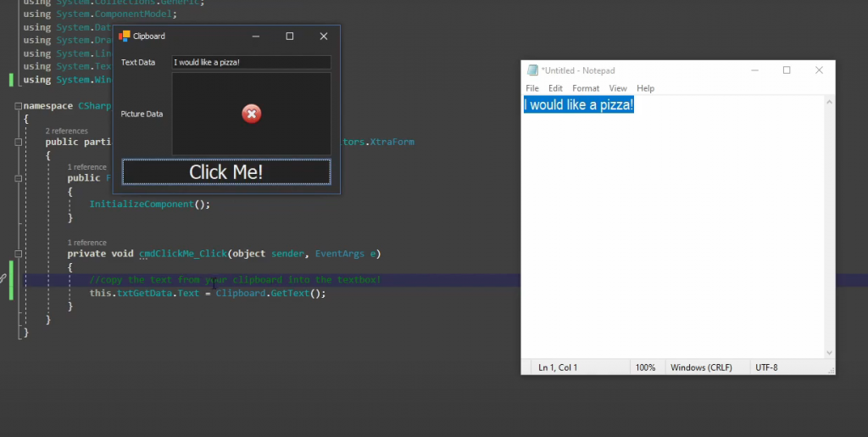Minimize the Notepad window

(755, 70)
